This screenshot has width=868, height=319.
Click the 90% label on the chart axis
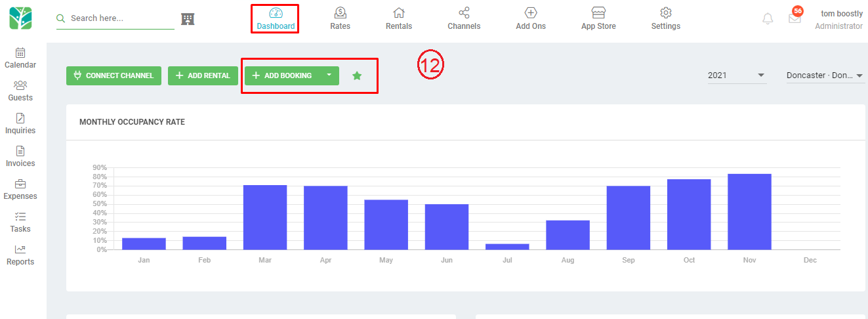pos(100,167)
